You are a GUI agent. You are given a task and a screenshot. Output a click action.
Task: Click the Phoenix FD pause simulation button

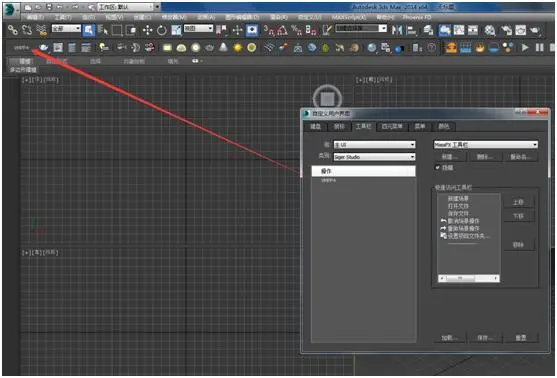coord(539,47)
